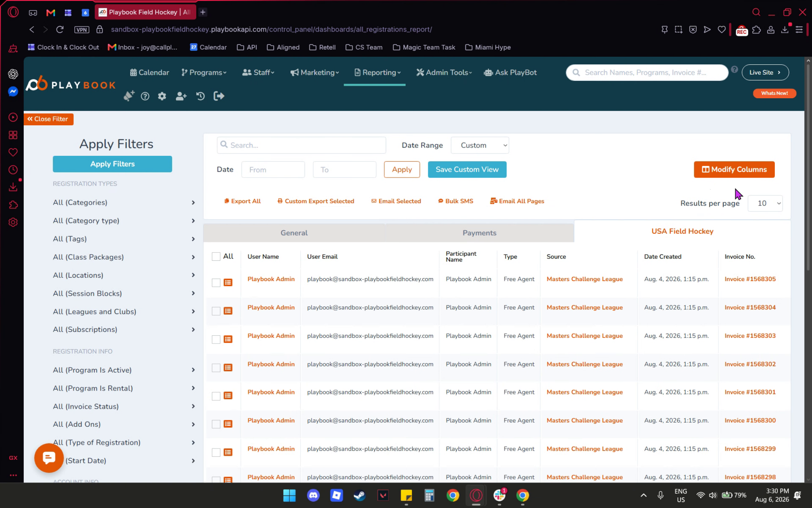Open the Windows Start menu
This screenshot has height=508, width=812.
[x=289, y=495]
